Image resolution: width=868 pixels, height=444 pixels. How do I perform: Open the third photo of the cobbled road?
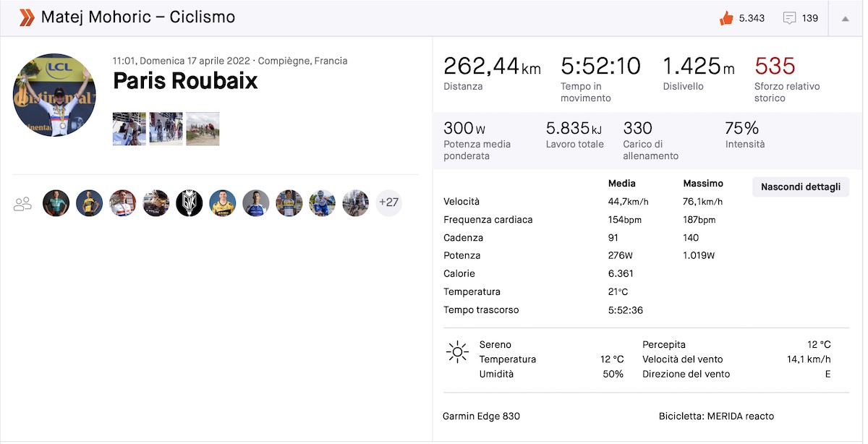[x=203, y=129]
